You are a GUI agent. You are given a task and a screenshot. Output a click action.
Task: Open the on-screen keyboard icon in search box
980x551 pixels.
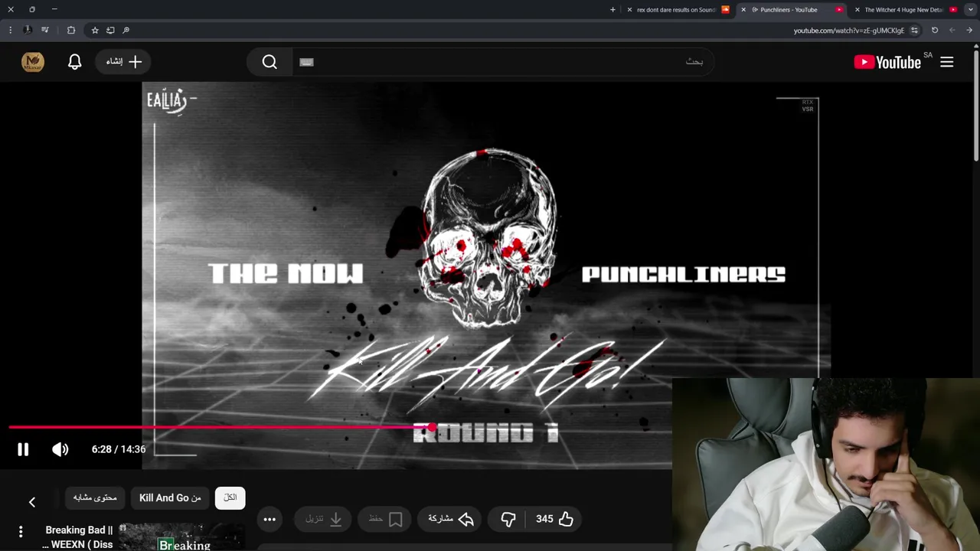click(306, 62)
